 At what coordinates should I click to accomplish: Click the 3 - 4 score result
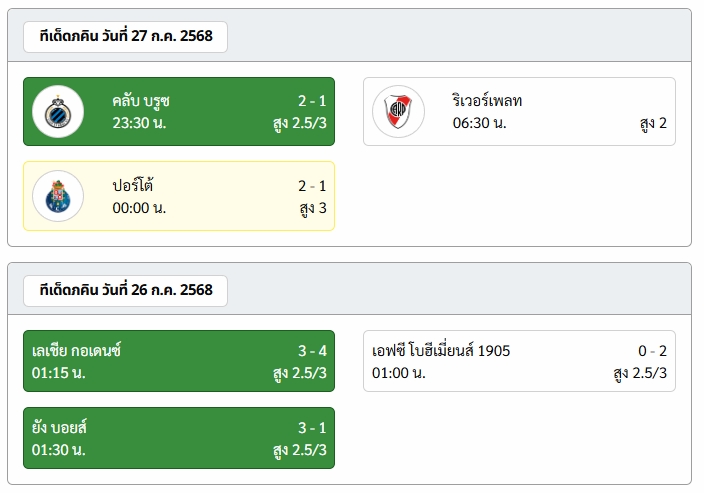(x=312, y=351)
